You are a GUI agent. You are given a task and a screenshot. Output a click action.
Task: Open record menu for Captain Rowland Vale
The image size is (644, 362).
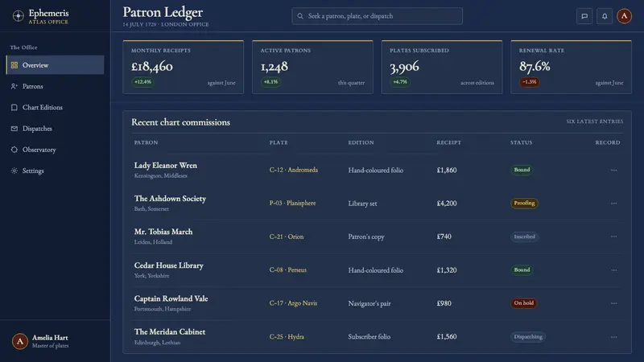613,303
